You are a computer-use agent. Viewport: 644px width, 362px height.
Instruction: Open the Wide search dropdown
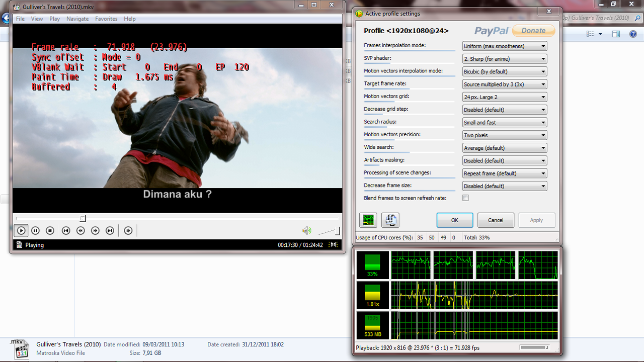505,148
